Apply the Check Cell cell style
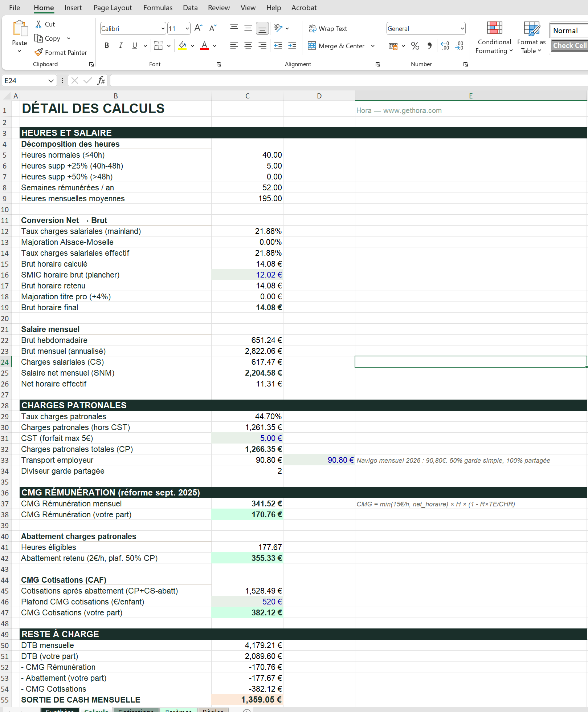Screen dimensions: 588x712 [x=569, y=45]
